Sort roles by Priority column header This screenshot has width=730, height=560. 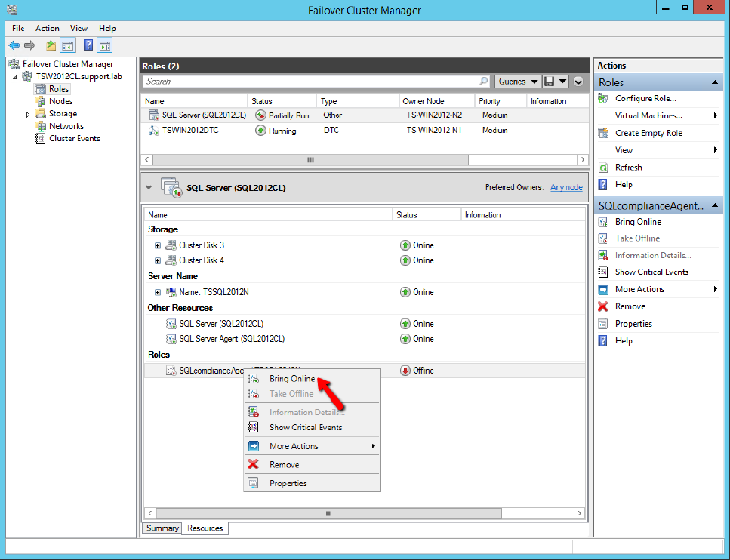coord(501,101)
